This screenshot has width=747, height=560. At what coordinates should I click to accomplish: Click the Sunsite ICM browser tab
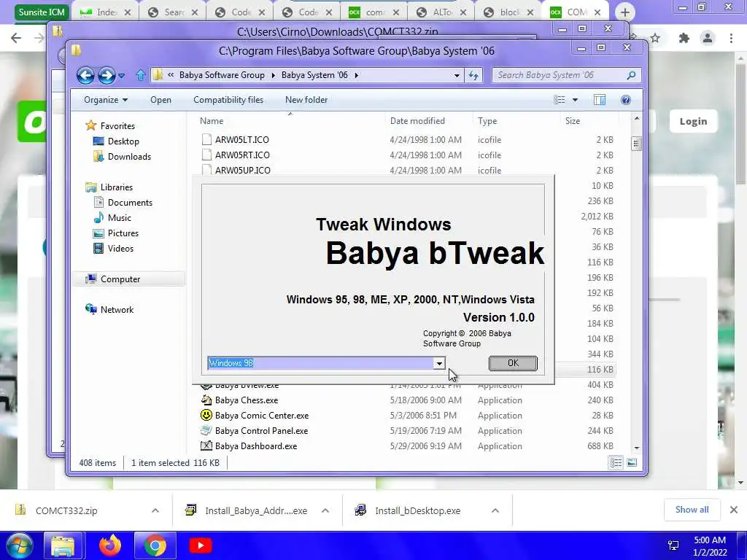click(x=42, y=12)
